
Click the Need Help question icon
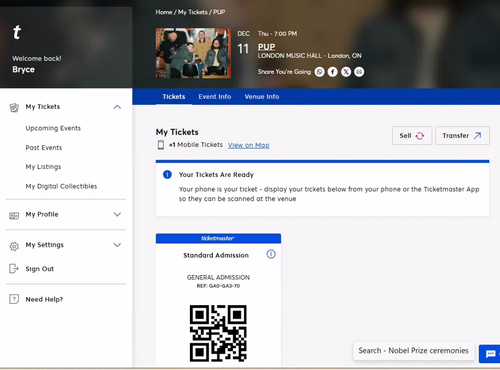(14, 299)
